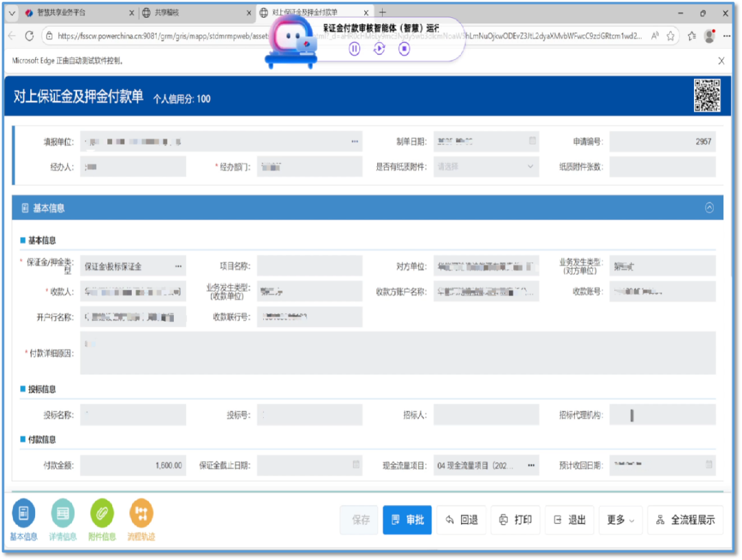
Task: Click the step-forward agent control icon
Action: 379,49
